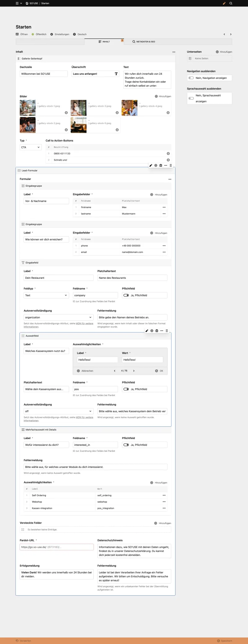The height and width of the screenshot is (644, 248).
Task: Open options for Webshop row
Action: click(x=164, y=502)
